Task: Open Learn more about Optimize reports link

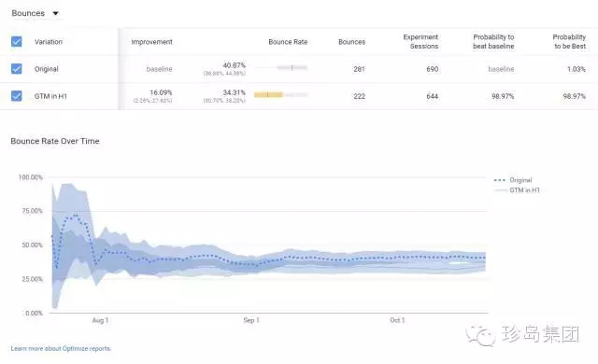Action: coord(61,348)
